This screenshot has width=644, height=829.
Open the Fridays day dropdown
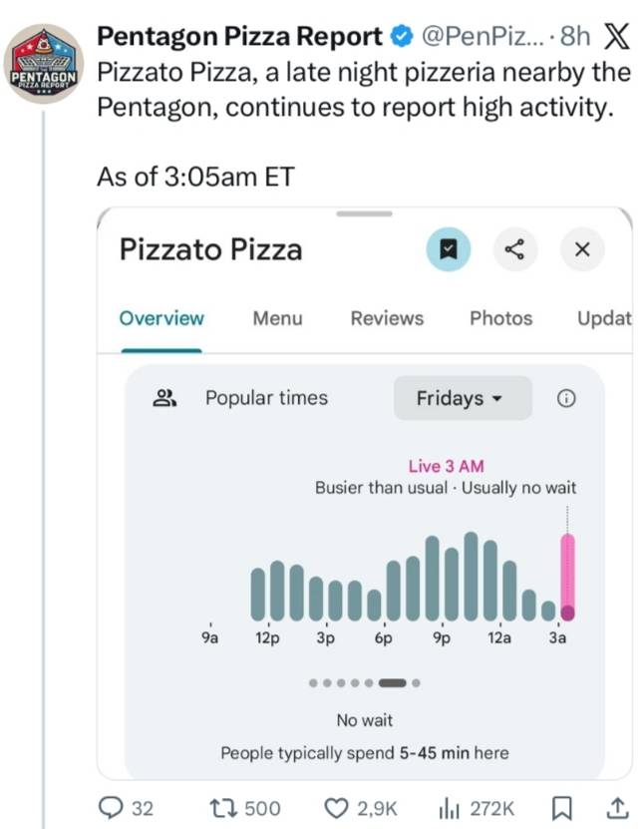coord(462,398)
